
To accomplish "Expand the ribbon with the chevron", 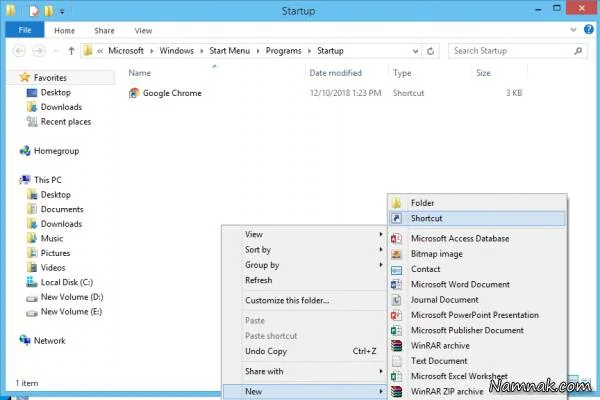I will click(573, 29).
